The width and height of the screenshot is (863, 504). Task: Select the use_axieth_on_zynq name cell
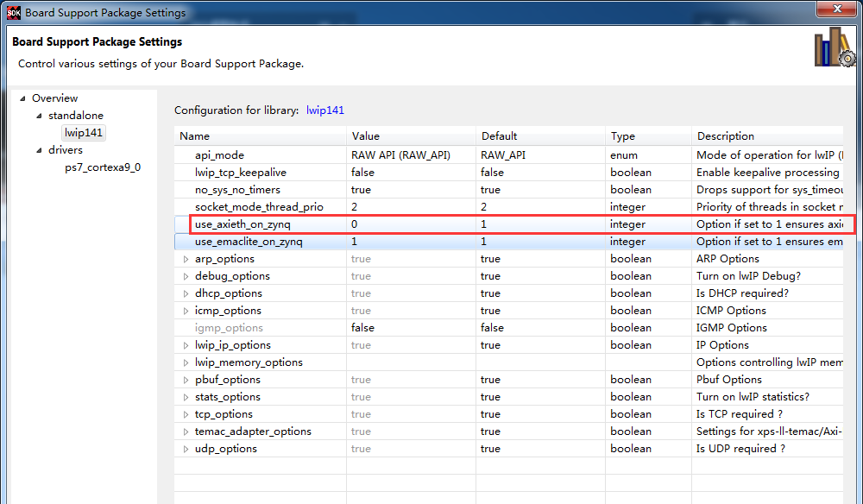click(243, 224)
